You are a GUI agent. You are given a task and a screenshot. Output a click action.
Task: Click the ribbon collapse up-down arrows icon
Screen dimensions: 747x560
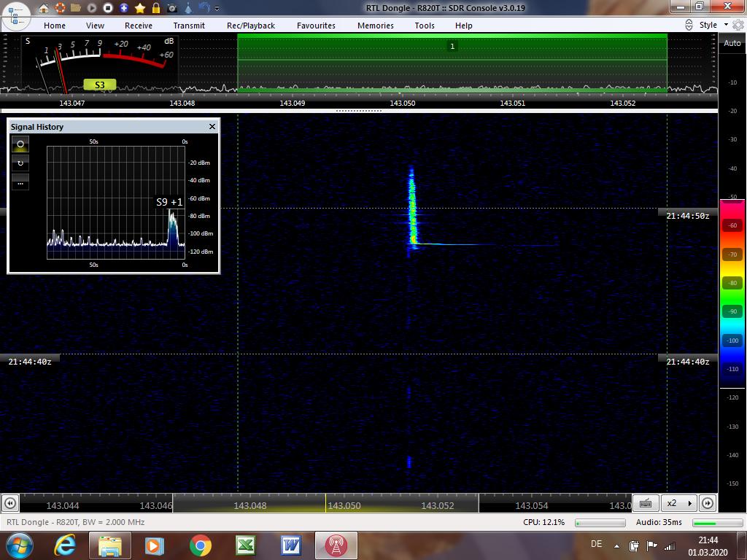coord(689,25)
